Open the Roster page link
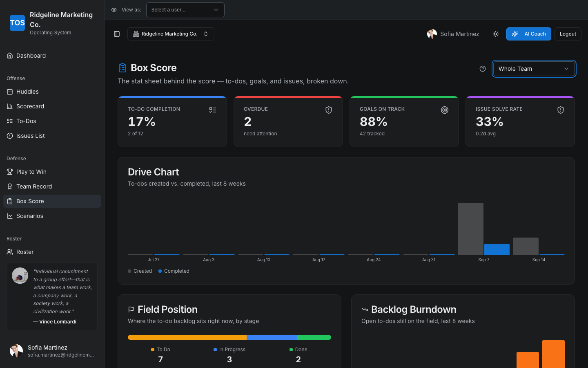 (52, 252)
